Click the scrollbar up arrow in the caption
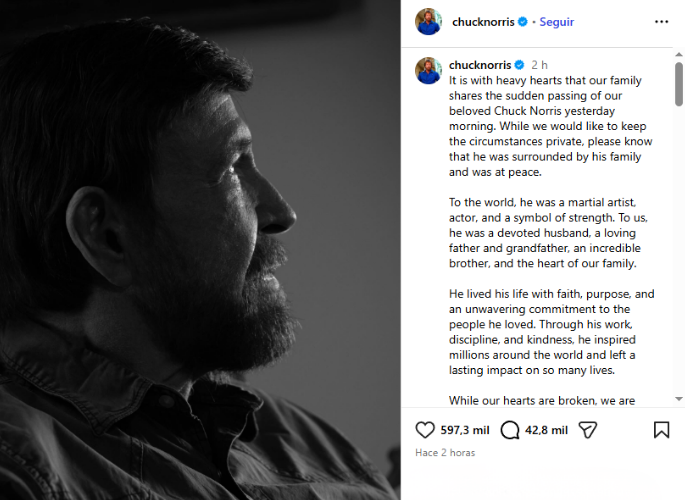This screenshot has height=500, width=700. click(679, 54)
